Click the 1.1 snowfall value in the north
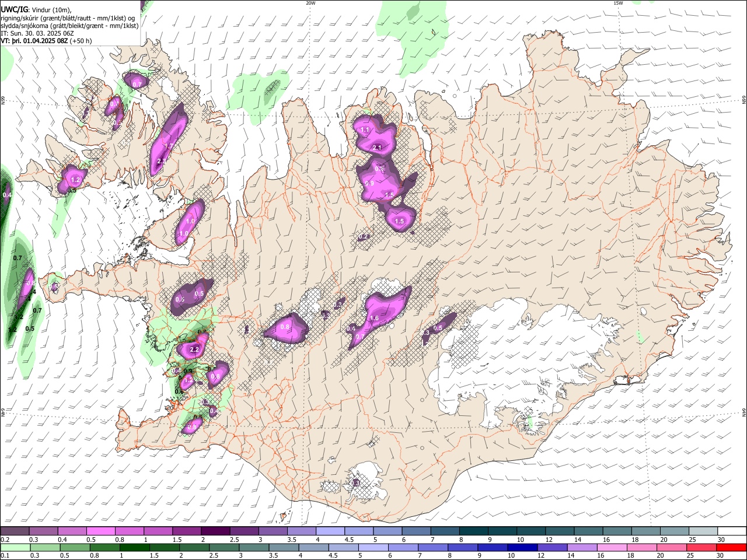This screenshot has height=560, width=747. [365, 129]
